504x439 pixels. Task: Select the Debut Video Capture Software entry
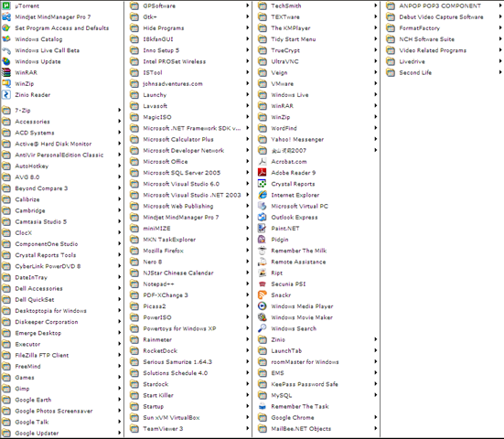click(x=445, y=16)
